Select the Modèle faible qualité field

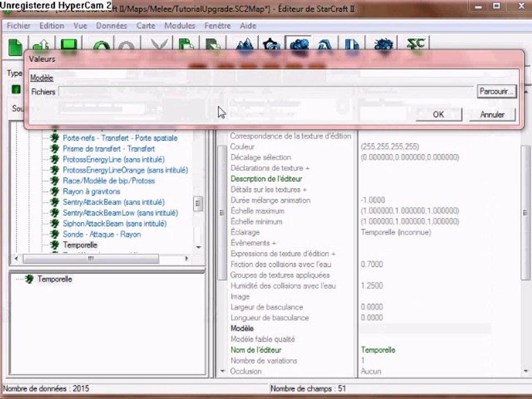263,339
